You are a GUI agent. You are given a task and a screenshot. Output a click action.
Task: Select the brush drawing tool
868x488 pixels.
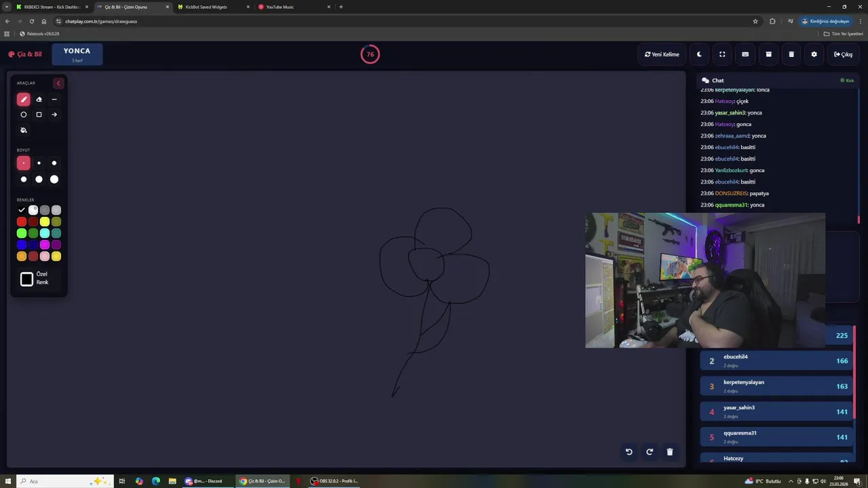[24, 100]
